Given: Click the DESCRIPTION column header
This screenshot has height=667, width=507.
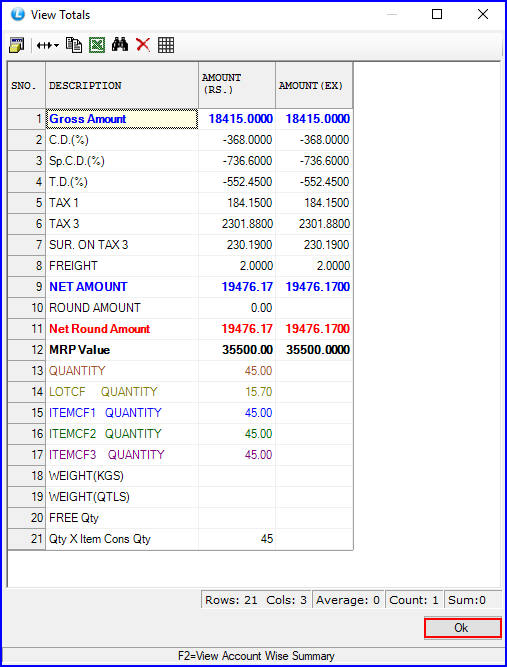Looking at the screenshot, I should (122, 85).
